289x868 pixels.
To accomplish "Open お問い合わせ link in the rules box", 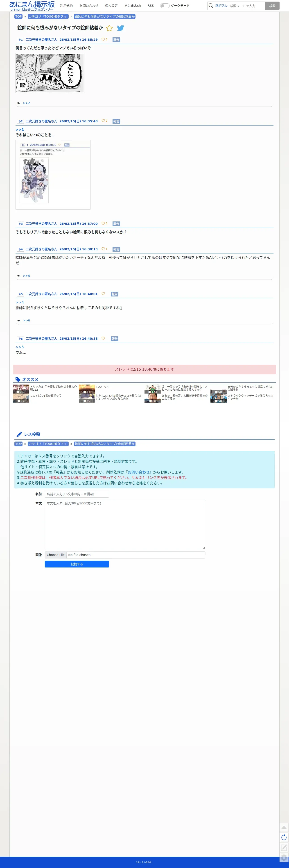I will click(x=138, y=472).
